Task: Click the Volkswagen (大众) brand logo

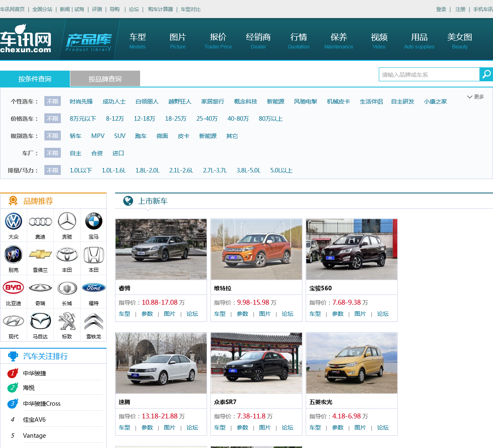Action: (x=14, y=222)
